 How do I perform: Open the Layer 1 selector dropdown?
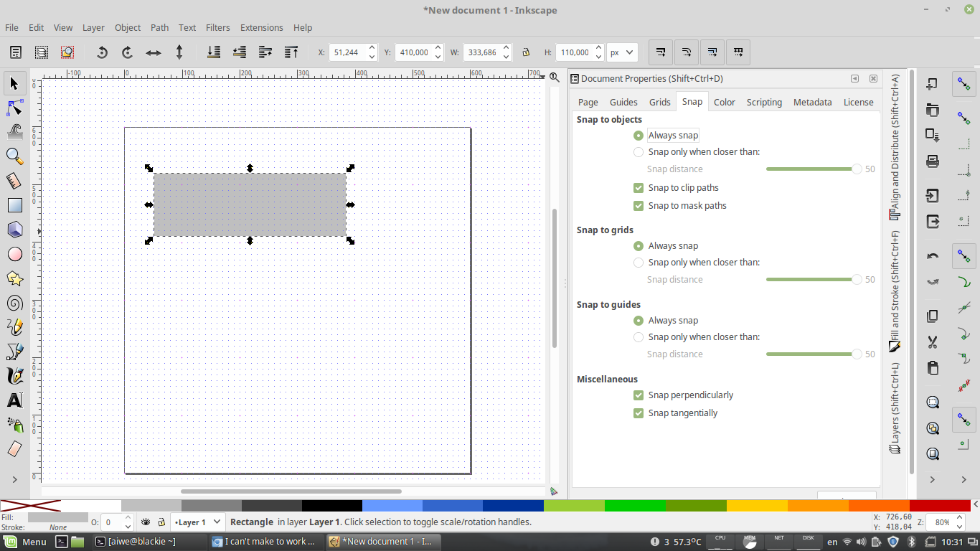click(198, 522)
